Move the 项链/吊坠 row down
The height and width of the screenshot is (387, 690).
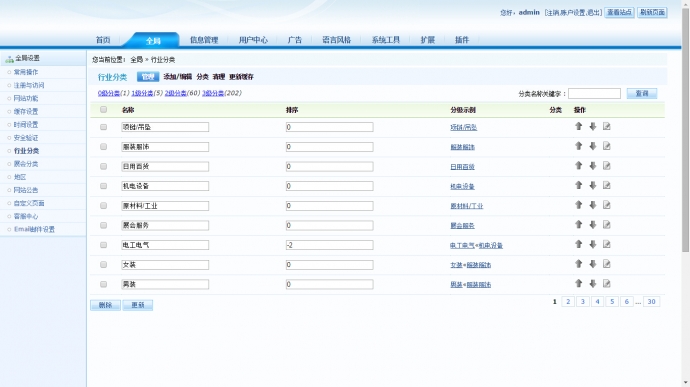pyautogui.click(x=593, y=126)
